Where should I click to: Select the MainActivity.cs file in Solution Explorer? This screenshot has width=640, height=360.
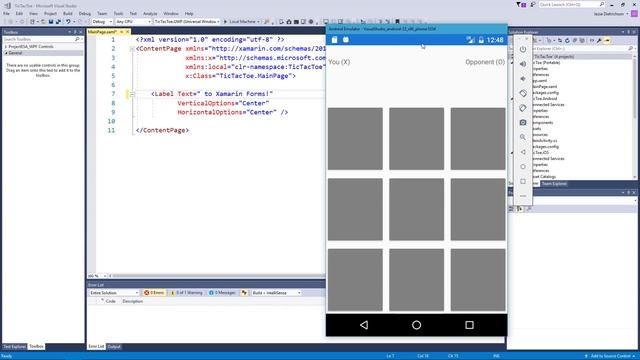(545, 140)
